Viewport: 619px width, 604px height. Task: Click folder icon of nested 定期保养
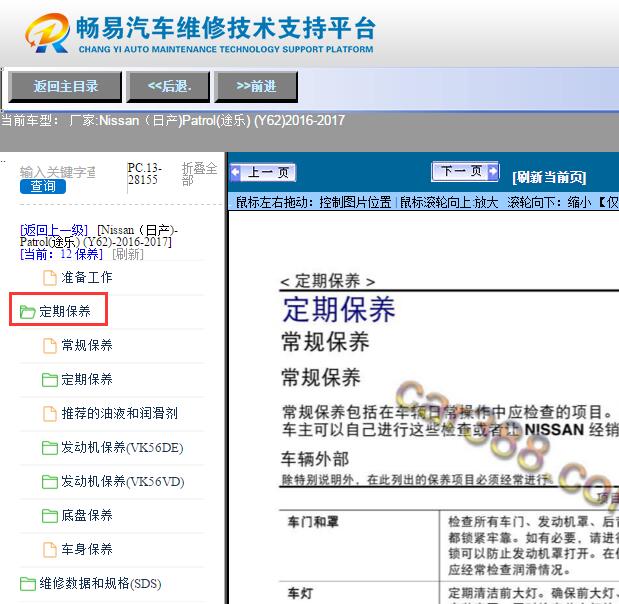(50, 380)
